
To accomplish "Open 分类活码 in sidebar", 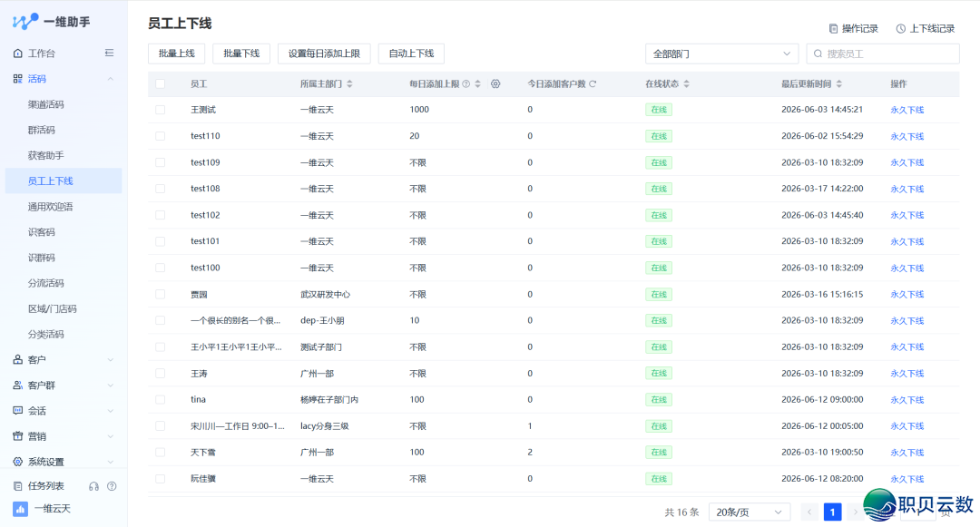I will [x=45, y=335].
